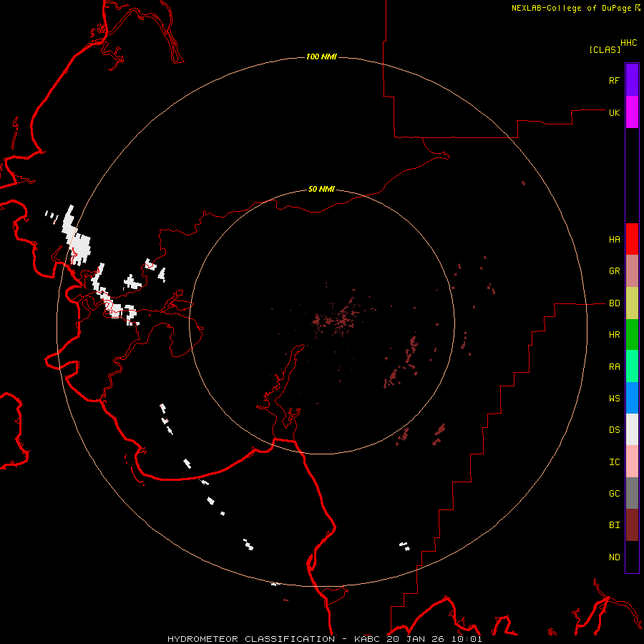Click the dark red BI legend swatch

click(632, 525)
